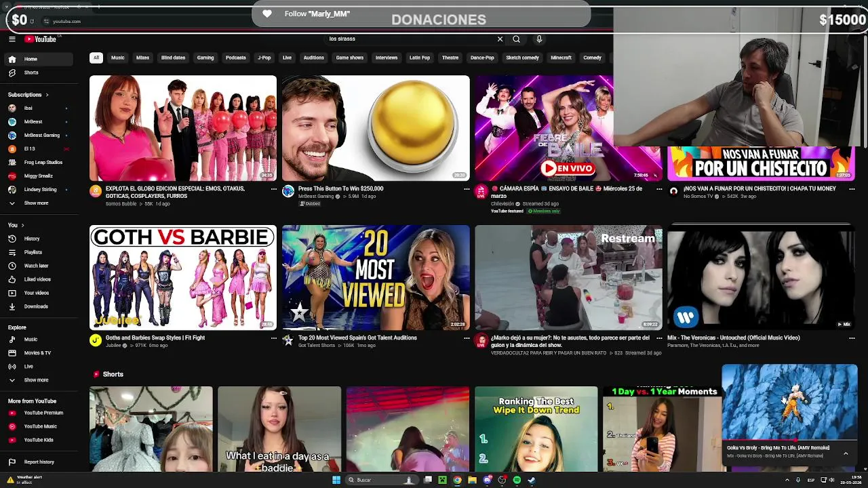Select the J-Pop filter chip
The height and width of the screenshot is (488, 868).
(x=264, y=58)
